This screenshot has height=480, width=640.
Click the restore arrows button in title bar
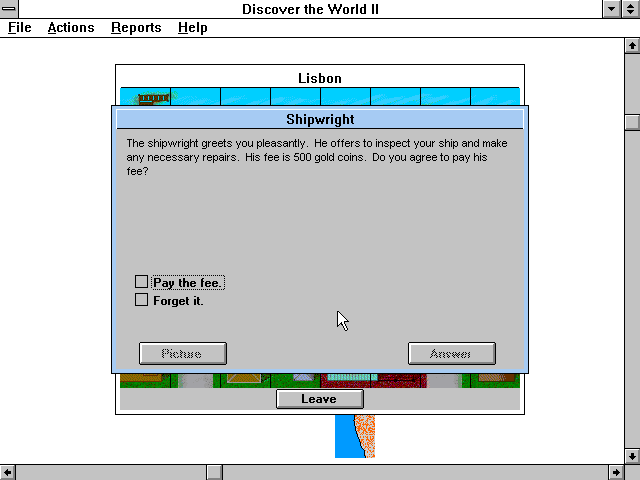pyautogui.click(x=631, y=9)
